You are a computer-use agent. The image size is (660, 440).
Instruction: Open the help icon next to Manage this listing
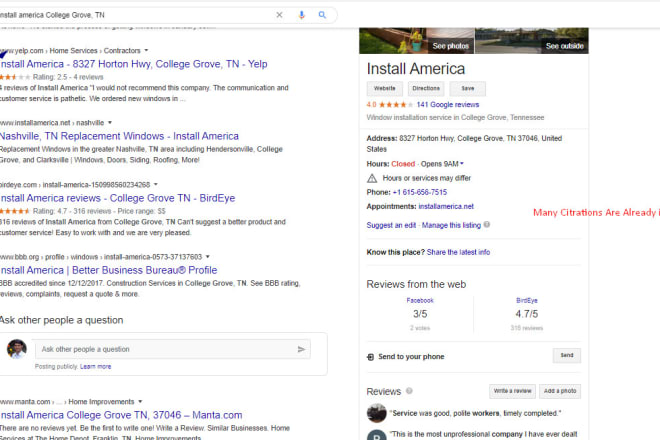(x=487, y=224)
